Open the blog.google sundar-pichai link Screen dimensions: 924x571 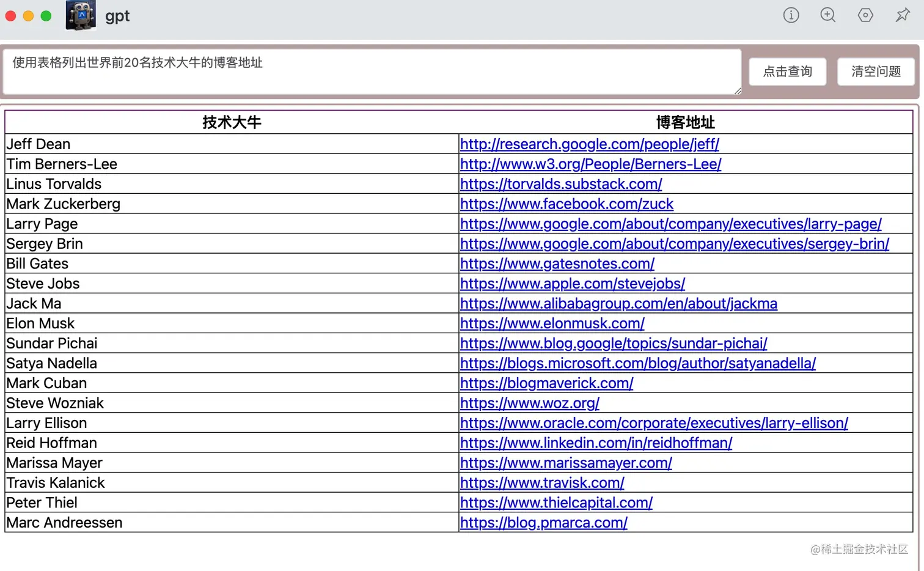tap(614, 344)
